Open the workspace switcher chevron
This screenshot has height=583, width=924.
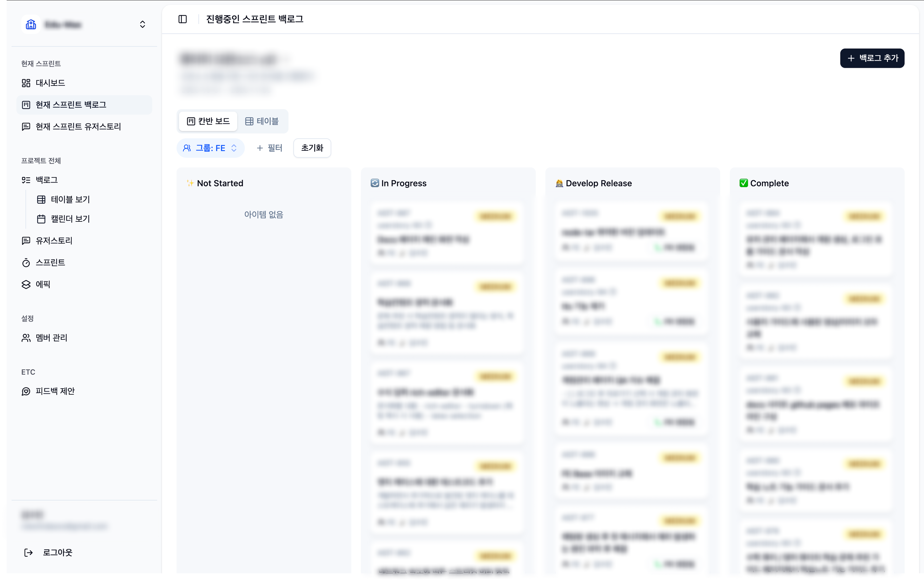[142, 24]
